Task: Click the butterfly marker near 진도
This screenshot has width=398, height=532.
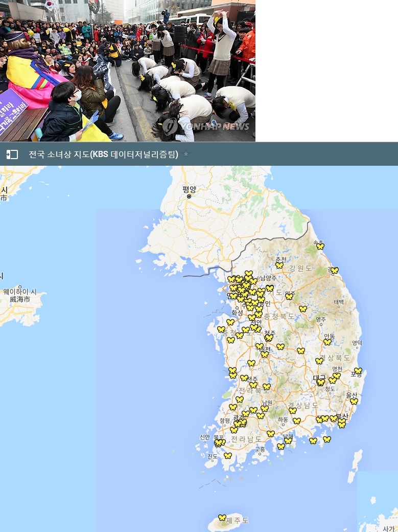Action: pos(228,455)
